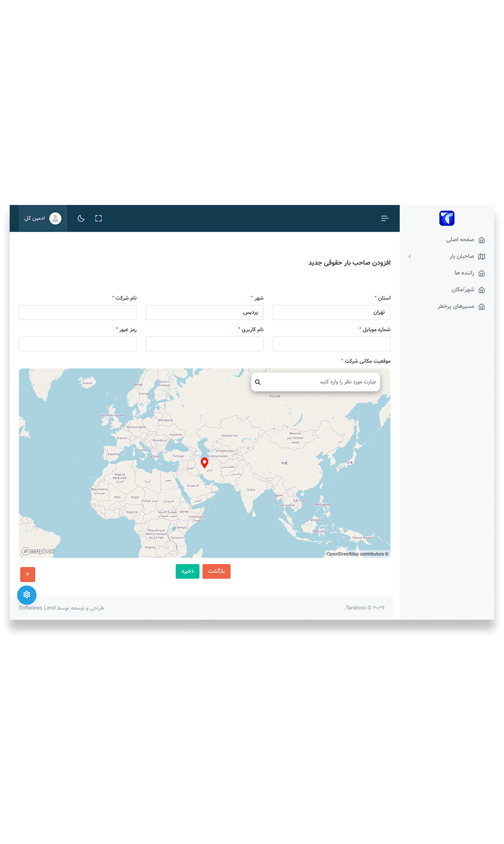The width and height of the screenshot is (504, 844).
Task: Click the Tarabino logo icon
Action: coord(447,218)
